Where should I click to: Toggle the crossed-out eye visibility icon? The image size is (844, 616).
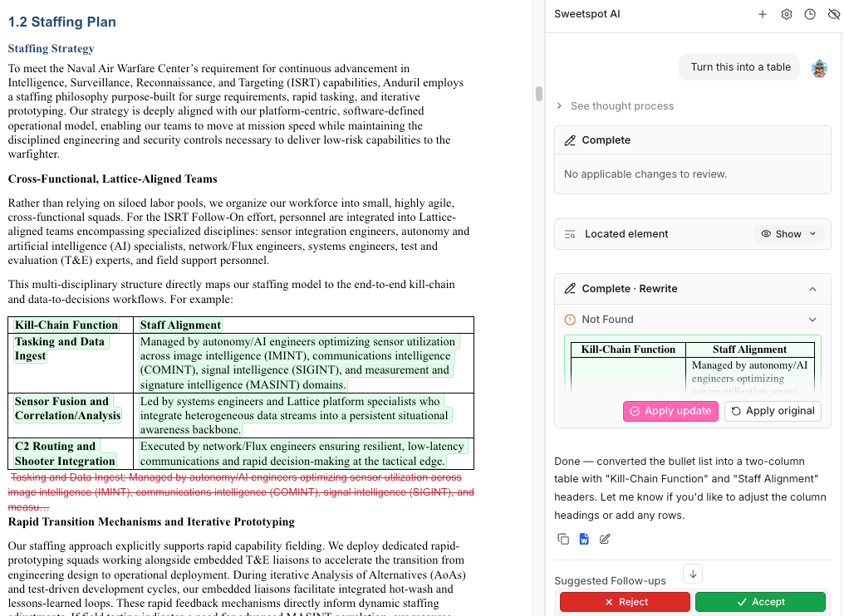click(x=833, y=14)
